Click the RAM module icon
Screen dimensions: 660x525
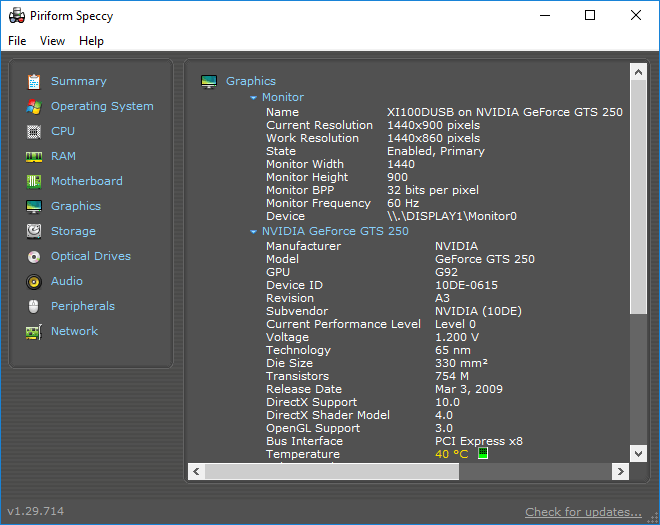pyautogui.click(x=34, y=157)
